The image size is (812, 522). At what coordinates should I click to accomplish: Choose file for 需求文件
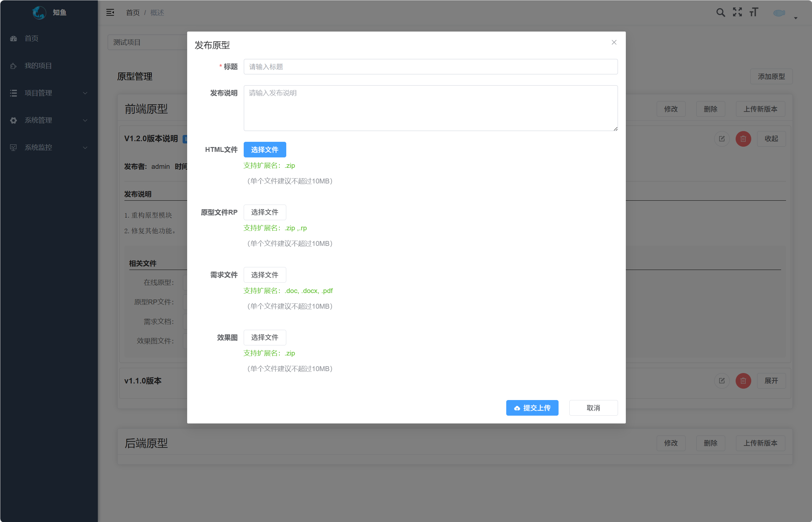[264, 275]
